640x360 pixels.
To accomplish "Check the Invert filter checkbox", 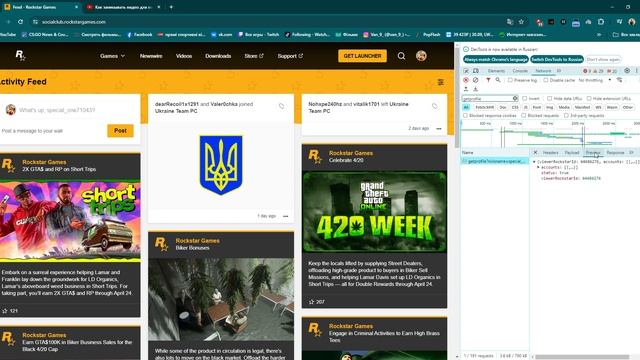I will tap(525, 98).
